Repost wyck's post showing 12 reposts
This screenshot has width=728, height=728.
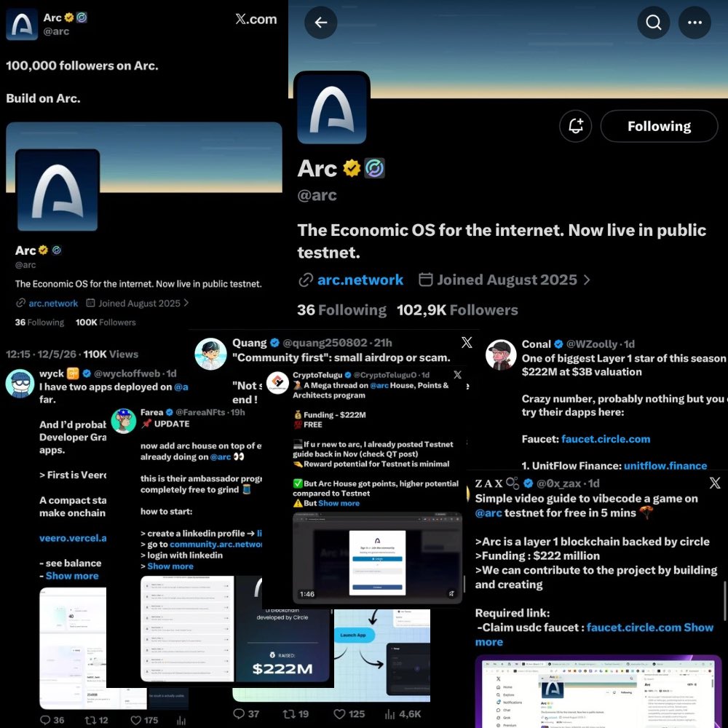[90, 720]
